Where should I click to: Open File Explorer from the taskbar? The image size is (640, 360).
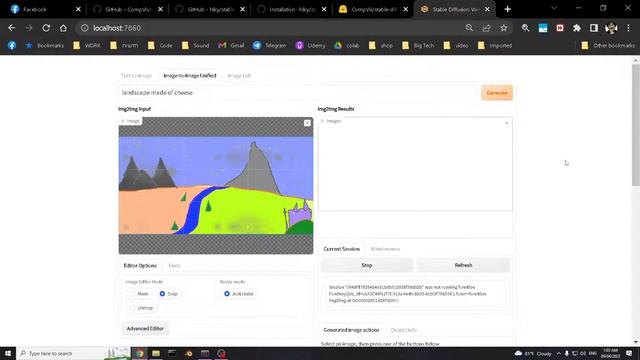(156, 353)
